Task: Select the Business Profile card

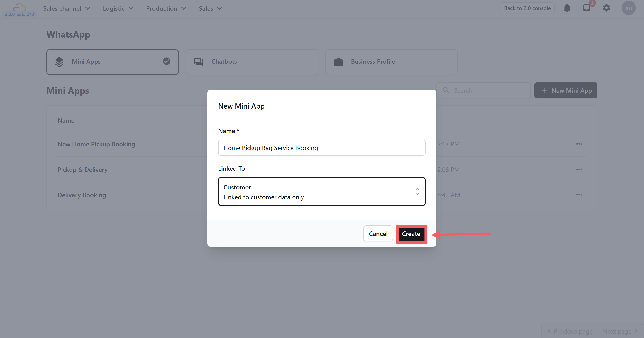Action: pos(391,62)
